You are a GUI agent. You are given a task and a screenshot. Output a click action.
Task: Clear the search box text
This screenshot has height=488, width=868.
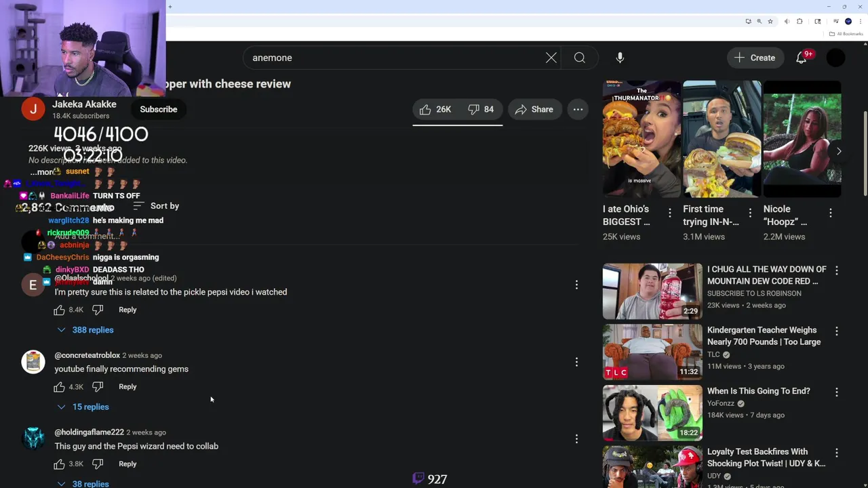point(551,58)
